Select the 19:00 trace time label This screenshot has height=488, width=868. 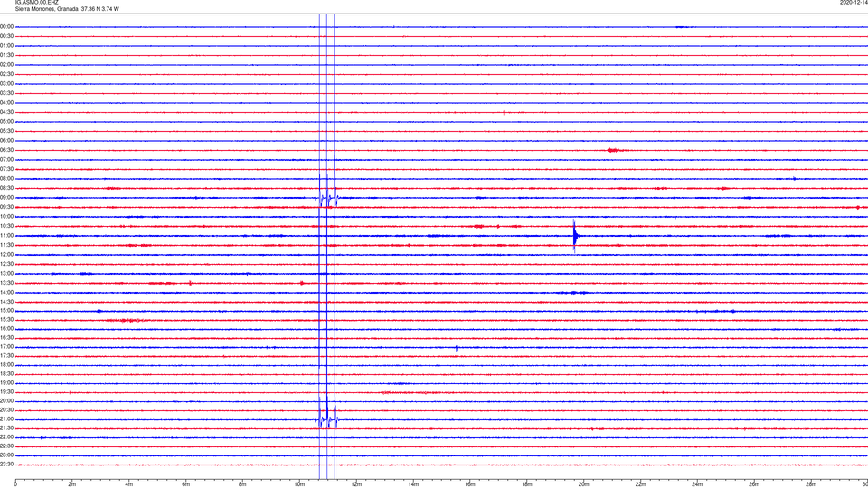(x=7, y=383)
